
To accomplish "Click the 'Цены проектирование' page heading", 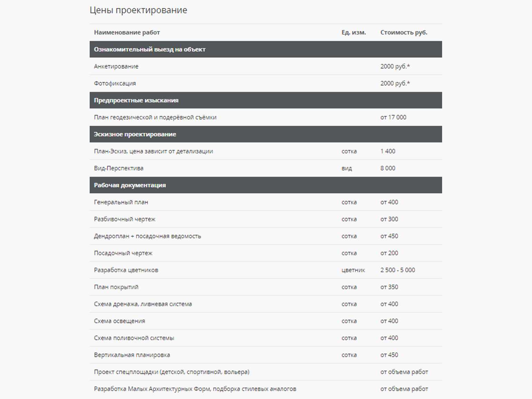I will [138, 10].
